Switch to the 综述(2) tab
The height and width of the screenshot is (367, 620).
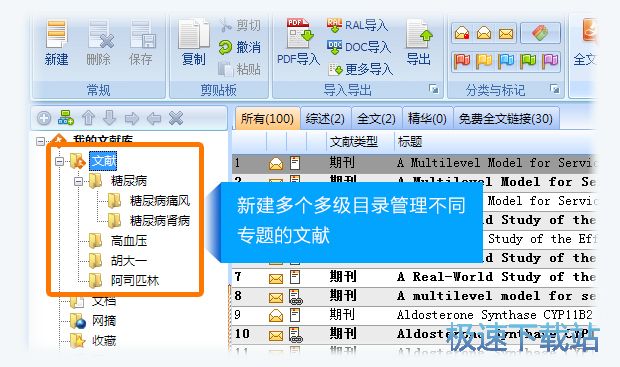(x=325, y=118)
